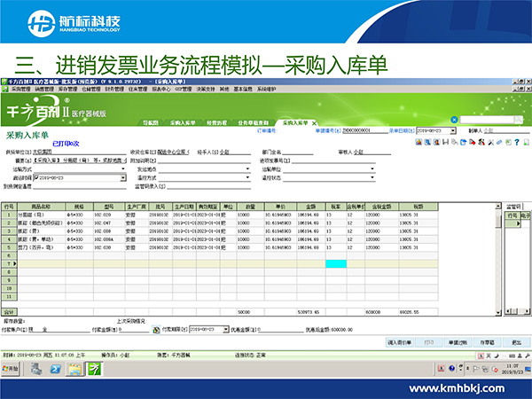Screen dimensions: 532x399
Task: Click the magnifier search button
Action: [x=519, y=120]
